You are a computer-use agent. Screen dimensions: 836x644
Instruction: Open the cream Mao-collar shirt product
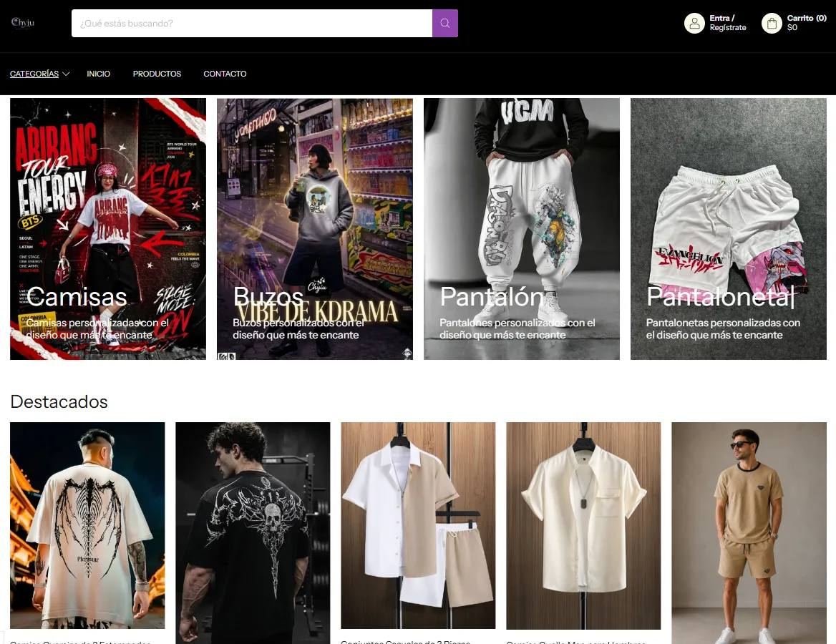[x=583, y=526]
